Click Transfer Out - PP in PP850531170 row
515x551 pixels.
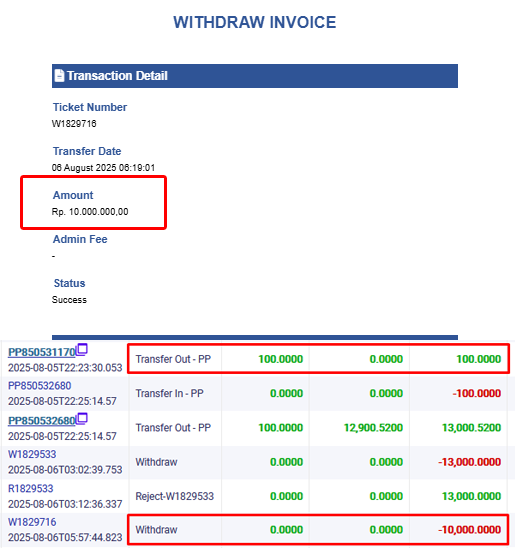[173, 359]
